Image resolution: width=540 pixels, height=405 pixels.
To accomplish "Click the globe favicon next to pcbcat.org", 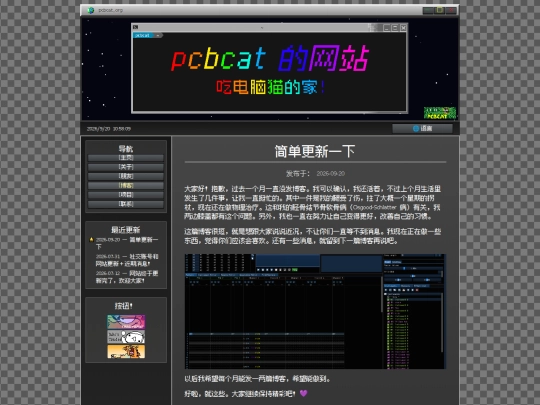I will (x=91, y=10).
